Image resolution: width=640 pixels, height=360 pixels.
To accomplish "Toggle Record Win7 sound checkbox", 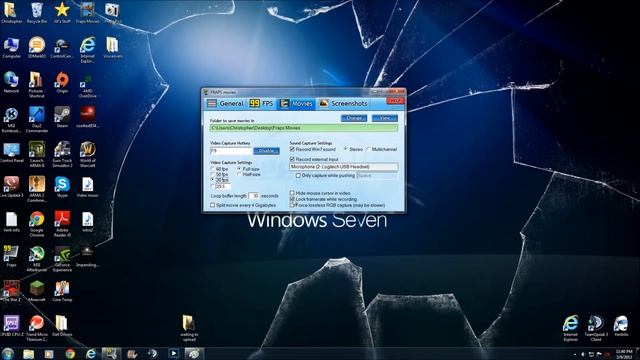I will tap(292, 149).
